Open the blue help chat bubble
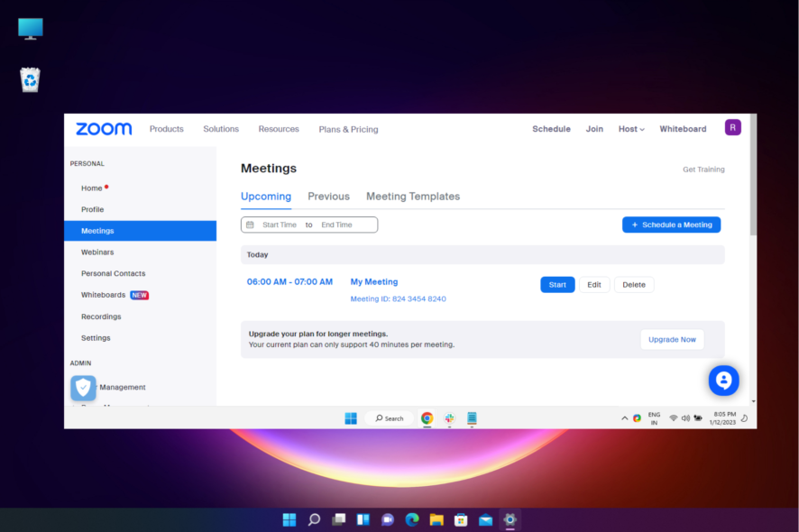The height and width of the screenshot is (532, 799). [723, 381]
